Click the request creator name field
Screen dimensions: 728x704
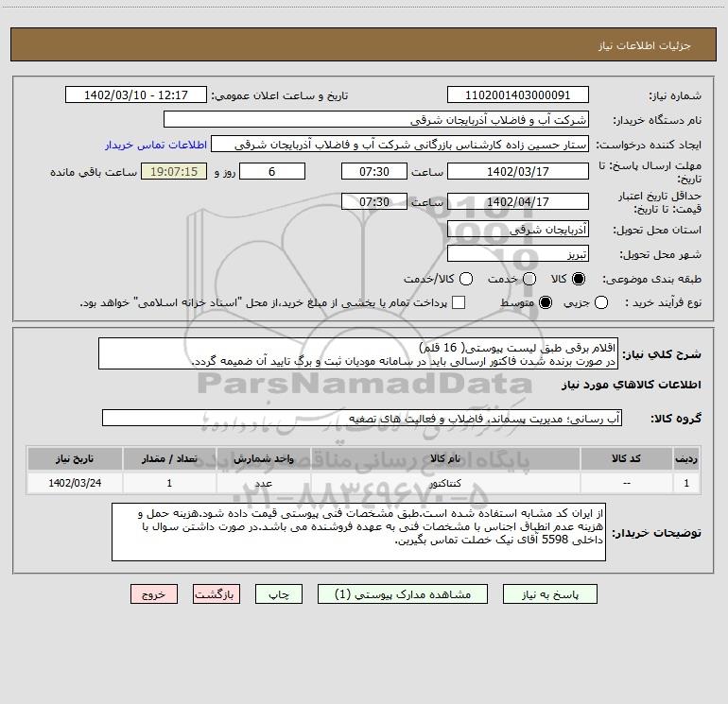point(400,145)
